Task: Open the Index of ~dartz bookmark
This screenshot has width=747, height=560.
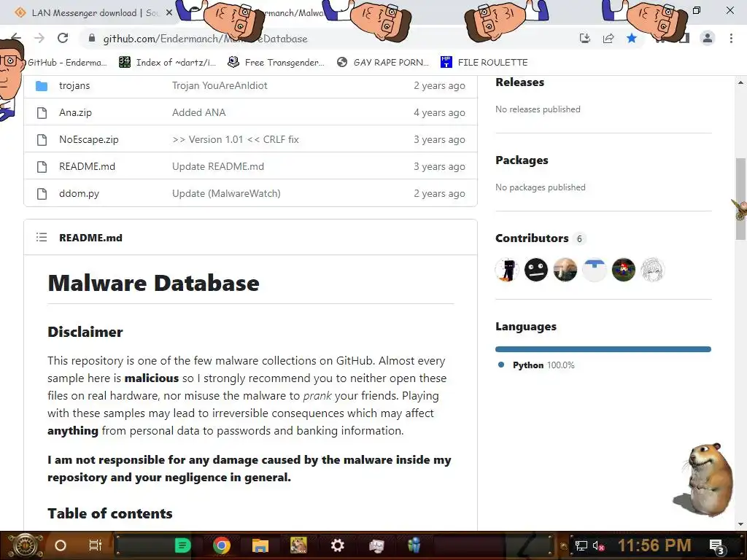Action: [168, 63]
